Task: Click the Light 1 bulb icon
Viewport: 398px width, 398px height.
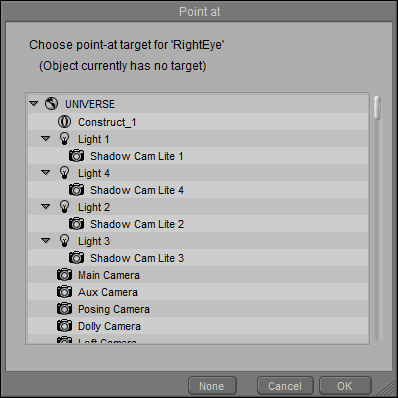Action: point(64,139)
